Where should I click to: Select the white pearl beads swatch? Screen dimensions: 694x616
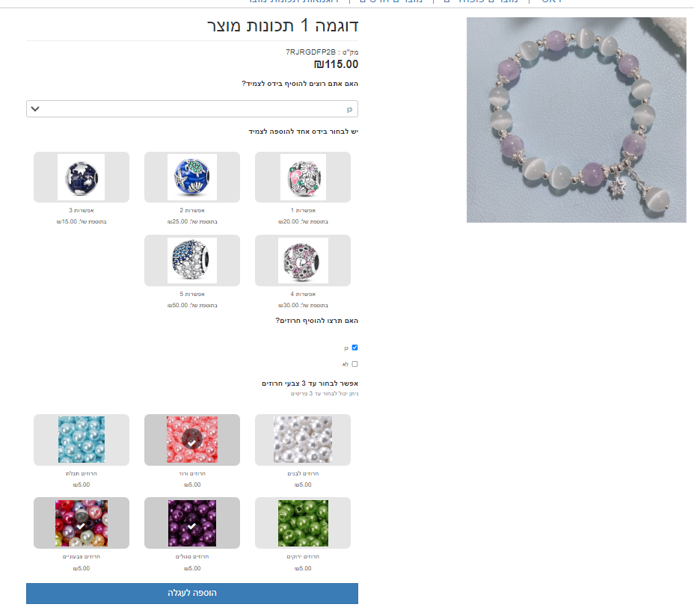(303, 440)
